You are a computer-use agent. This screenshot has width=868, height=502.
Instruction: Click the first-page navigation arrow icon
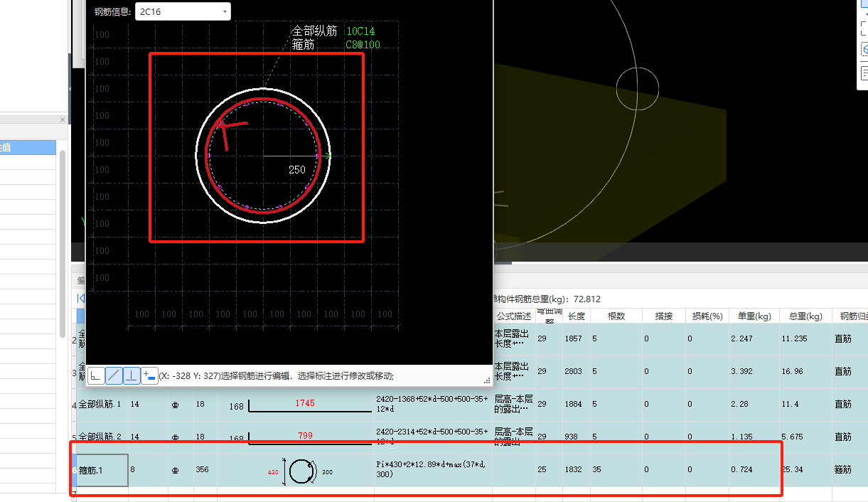[81, 298]
